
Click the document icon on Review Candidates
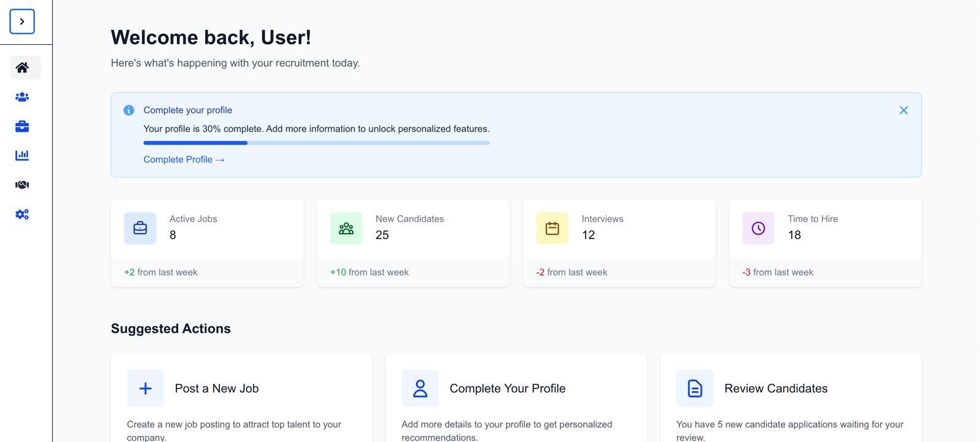695,388
